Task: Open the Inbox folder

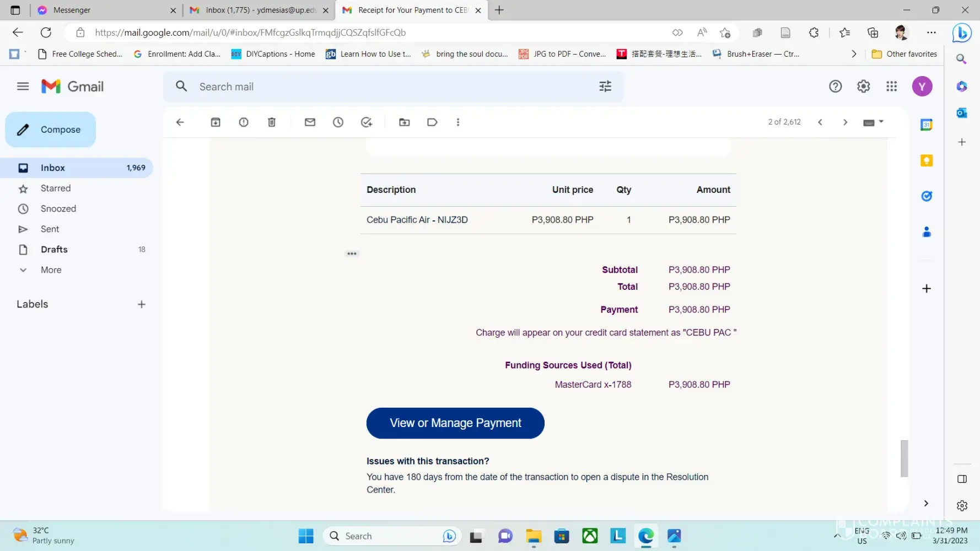Action: [x=77, y=168]
